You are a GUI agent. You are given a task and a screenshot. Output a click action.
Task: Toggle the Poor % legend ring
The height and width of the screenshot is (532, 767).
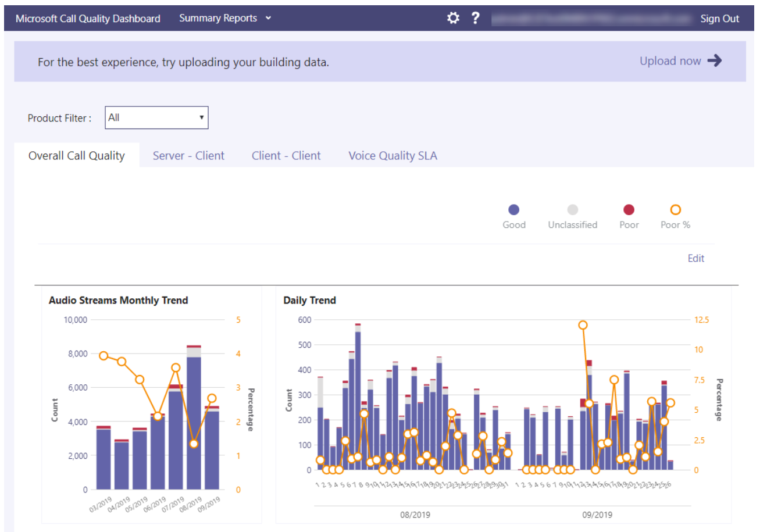[x=675, y=210]
